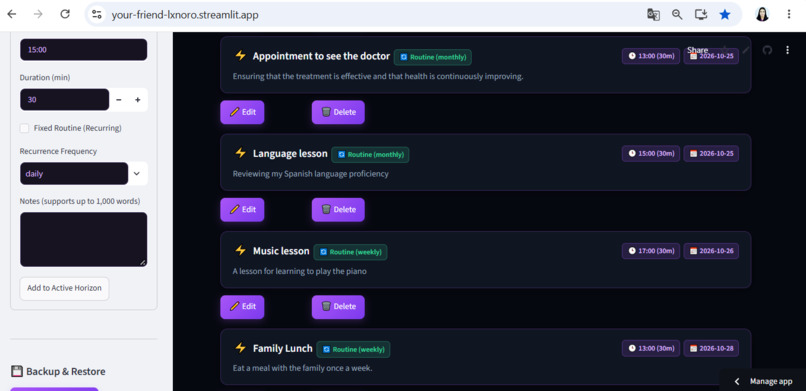
Task: Click 'Reviewing my Spanish language proficiency' note
Action: point(310,174)
